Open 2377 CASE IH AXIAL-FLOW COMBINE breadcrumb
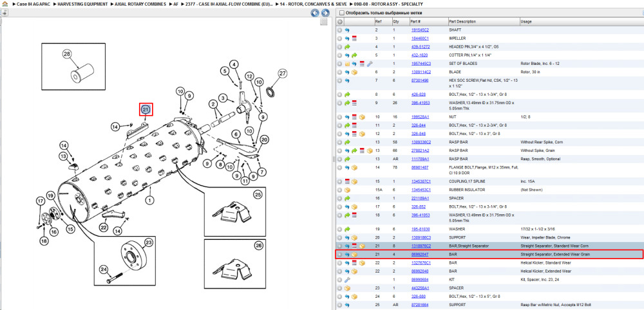This screenshot has width=644, height=310. [229, 4]
